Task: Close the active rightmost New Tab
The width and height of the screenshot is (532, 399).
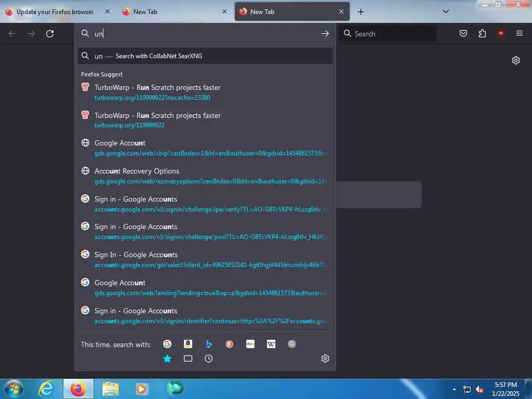Action: (x=341, y=11)
